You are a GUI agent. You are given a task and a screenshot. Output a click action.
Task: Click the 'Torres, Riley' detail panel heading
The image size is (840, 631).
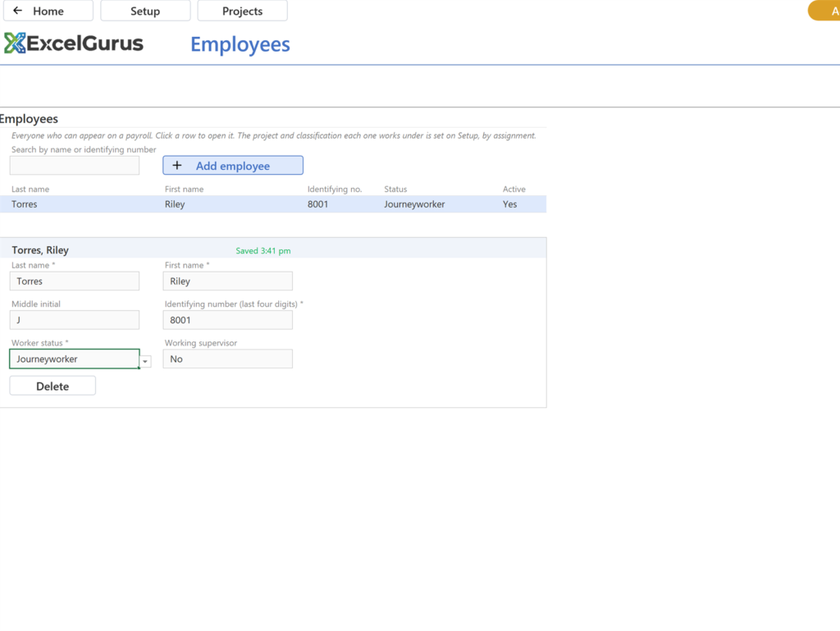pyautogui.click(x=40, y=250)
